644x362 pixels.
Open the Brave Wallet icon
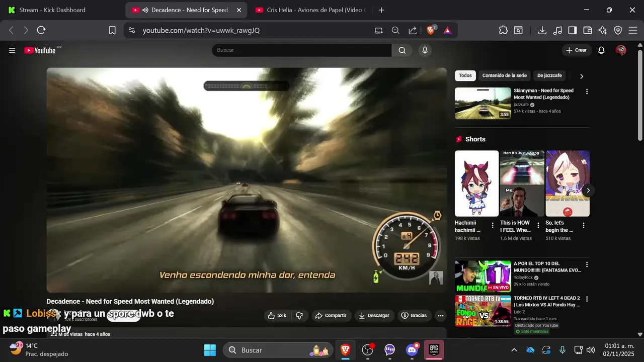click(x=588, y=30)
